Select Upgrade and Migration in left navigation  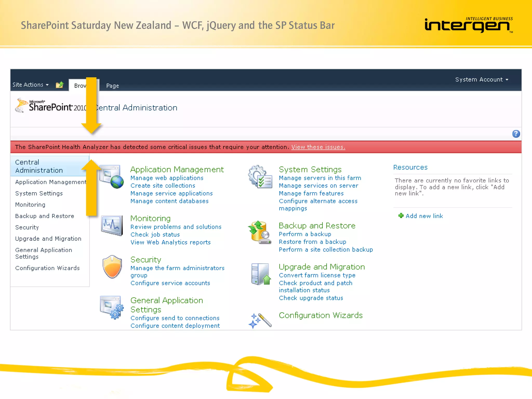pyautogui.click(x=48, y=239)
